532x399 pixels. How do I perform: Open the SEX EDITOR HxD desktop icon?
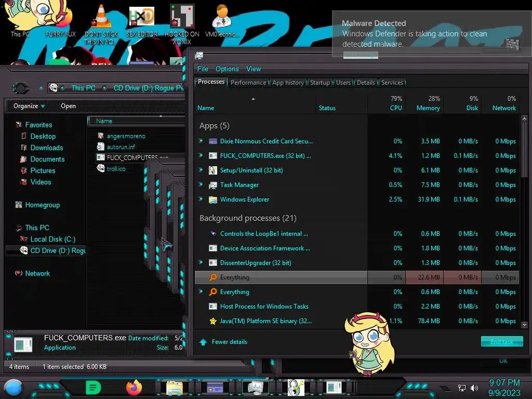pyautogui.click(x=141, y=22)
